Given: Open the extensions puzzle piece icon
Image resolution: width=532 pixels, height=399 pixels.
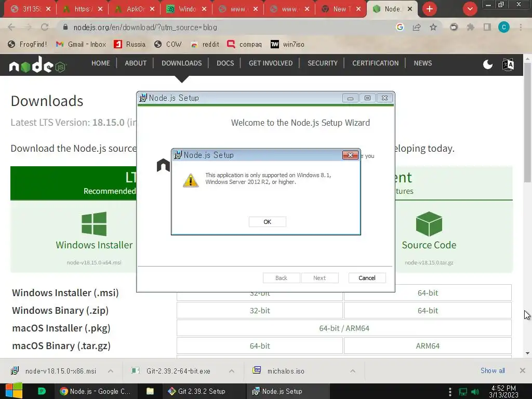Looking at the screenshot, I should click(470, 27).
